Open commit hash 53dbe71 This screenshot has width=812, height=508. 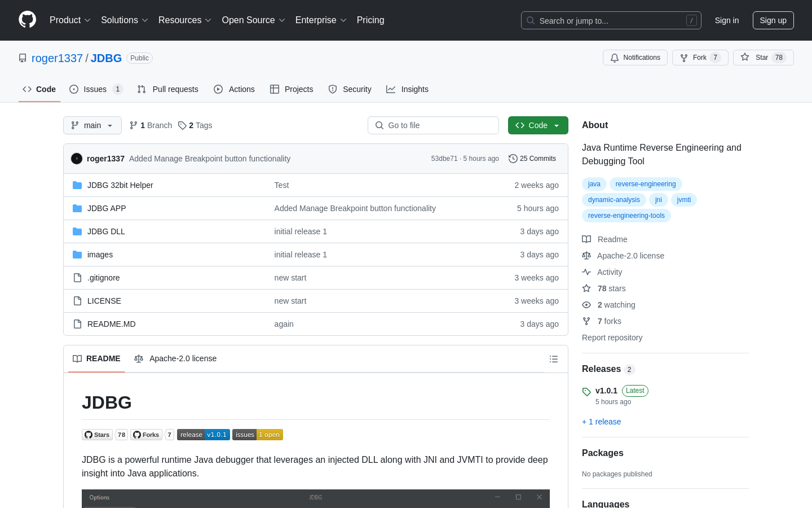444,159
